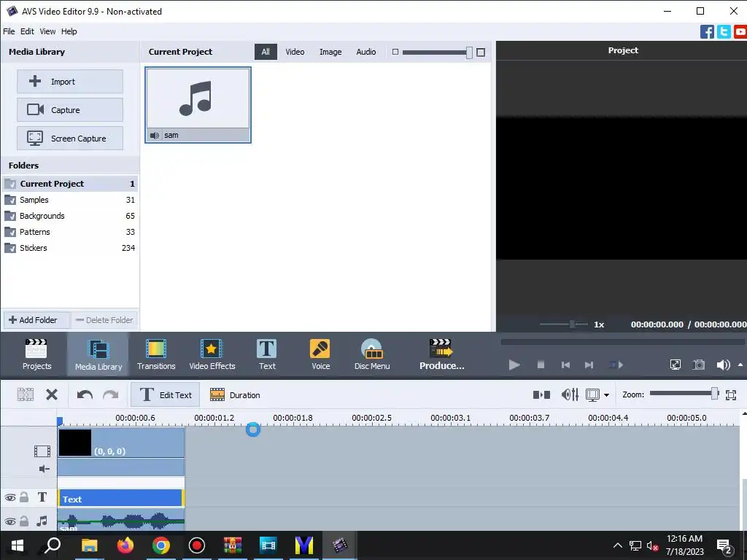
Task: Select the Video filter tab
Action: coord(295,52)
